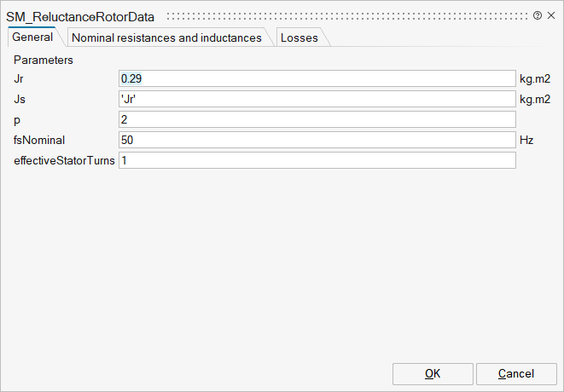The width and height of the screenshot is (564, 392).
Task: Click the Jr input field
Action: [317, 78]
